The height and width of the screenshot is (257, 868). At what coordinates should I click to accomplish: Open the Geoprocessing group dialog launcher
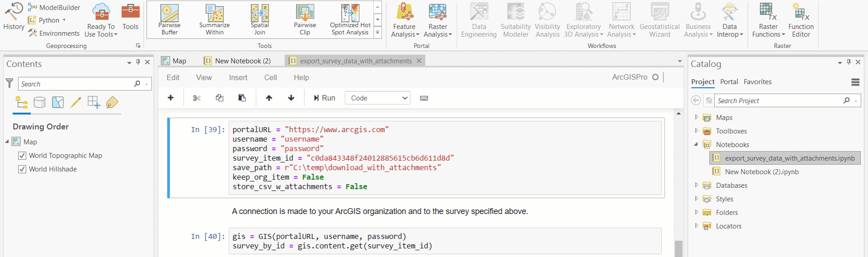(x=138, y=46)
